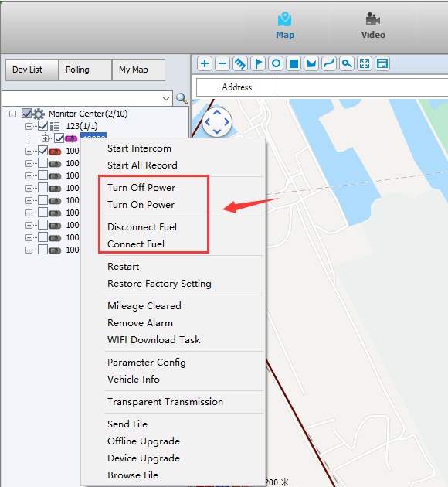Switch to the My Map tab
Screen dimensions: 448x487
(x=138, y=70)
